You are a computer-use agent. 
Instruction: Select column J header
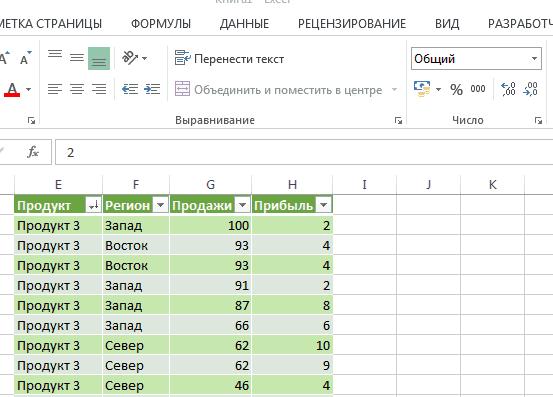[x=429, y=184]
